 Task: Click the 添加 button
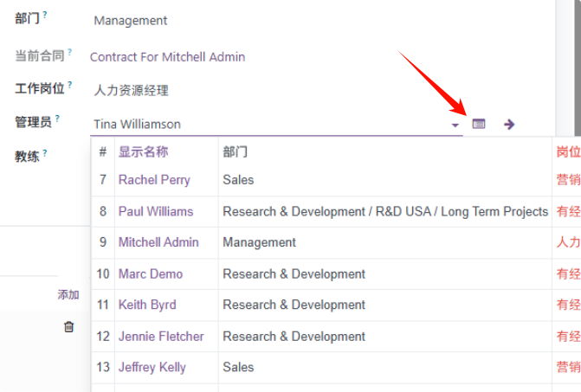click(68, 295)
